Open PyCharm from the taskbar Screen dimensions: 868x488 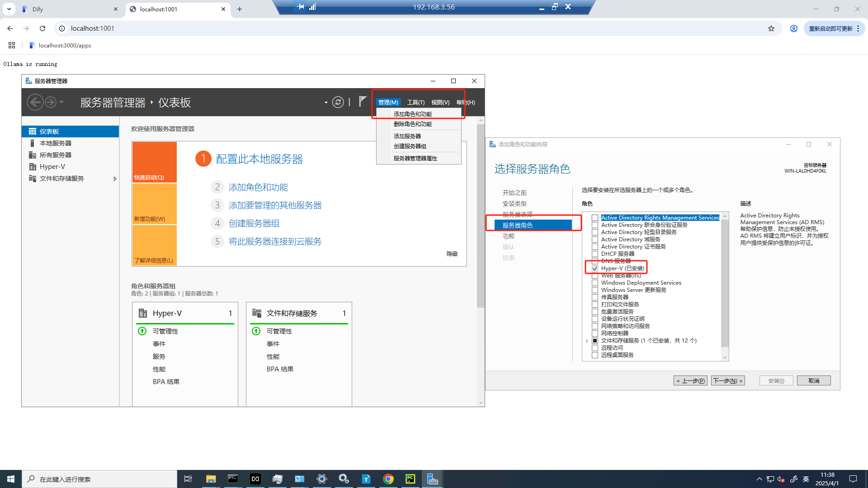tap(410, 479)
